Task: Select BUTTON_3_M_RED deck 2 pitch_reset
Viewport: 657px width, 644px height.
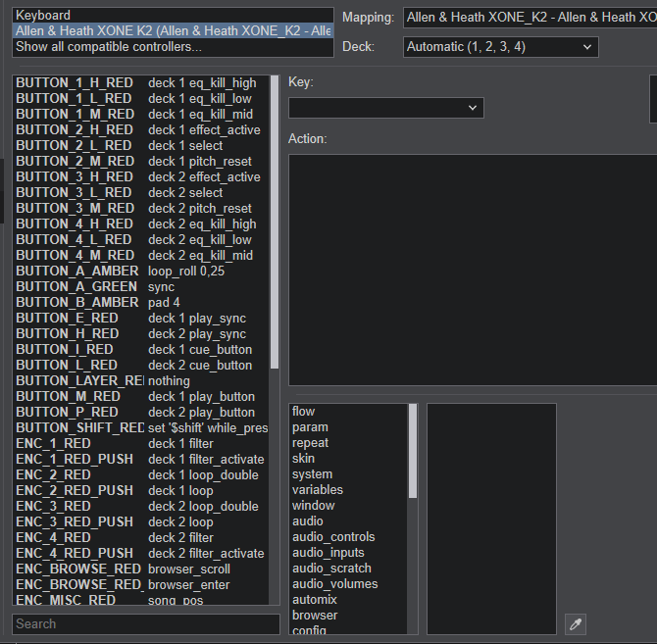Action: pos(141,209)
